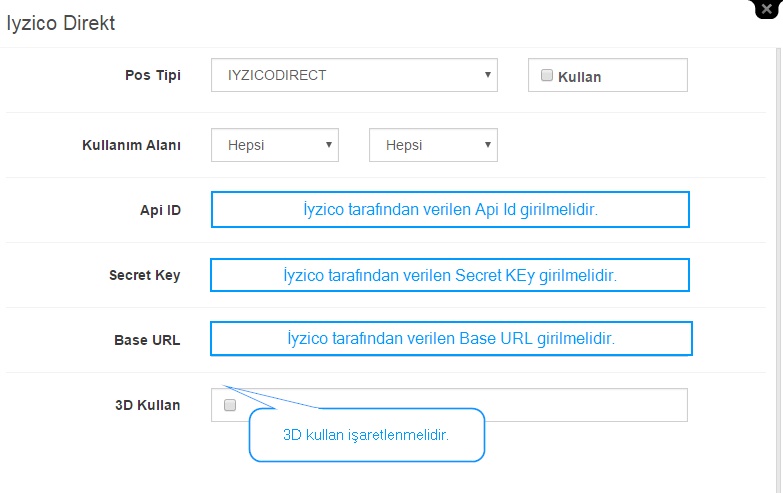Image resolution: width=783 pixels, height=493 pixels.
Task: Click the Kullan label text
Action: [579, 77]
